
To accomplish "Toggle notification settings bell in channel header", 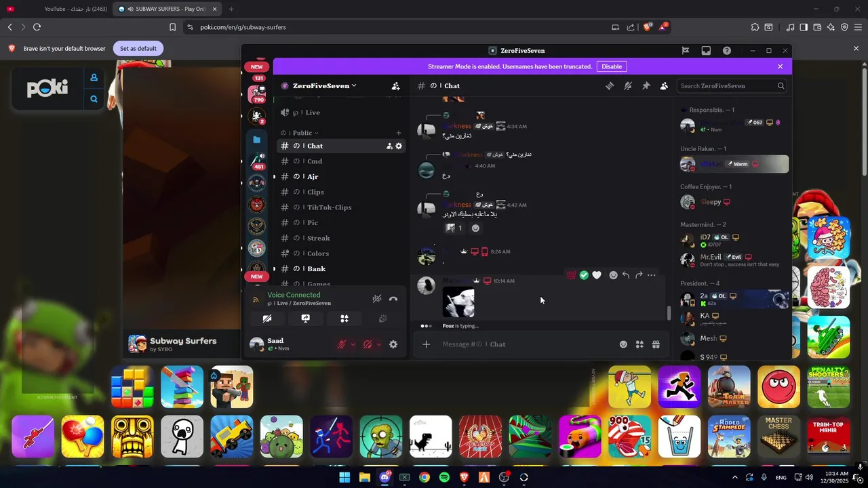I will click(628, 86).
